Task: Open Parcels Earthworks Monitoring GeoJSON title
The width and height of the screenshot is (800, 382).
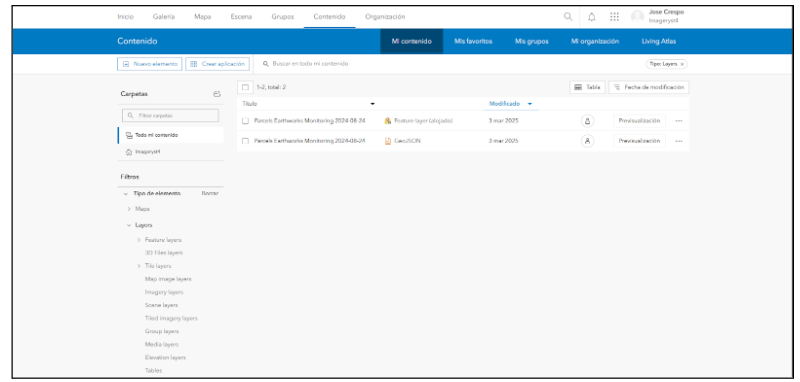Action: [310, 141]
